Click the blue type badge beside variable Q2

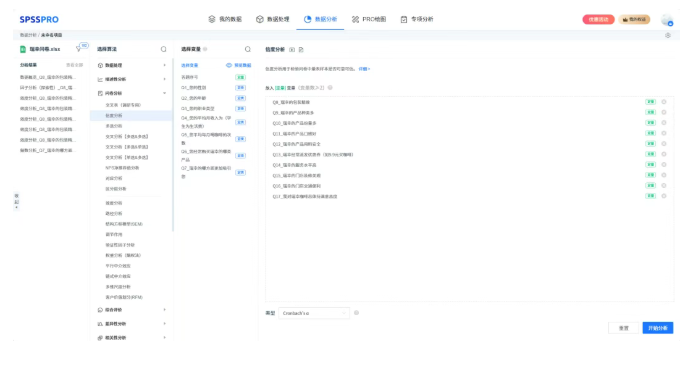241,98
